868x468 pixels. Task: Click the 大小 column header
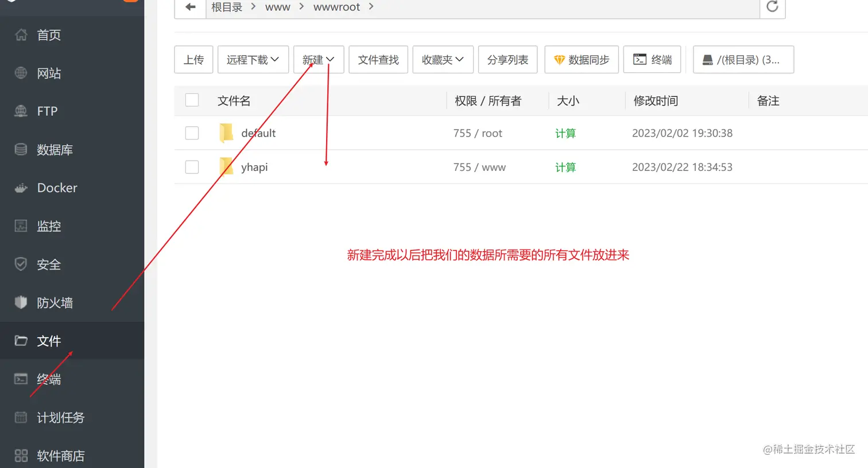(568, 101)
